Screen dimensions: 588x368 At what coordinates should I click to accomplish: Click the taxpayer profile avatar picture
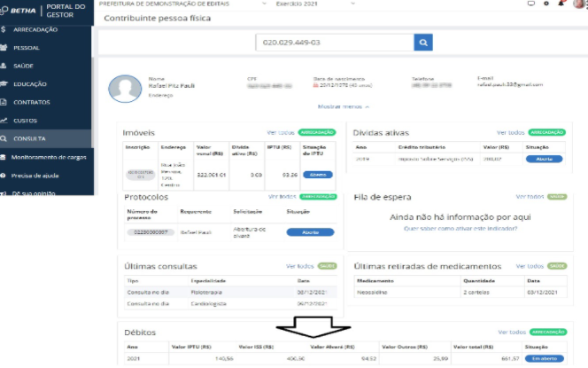coord(123,89)
